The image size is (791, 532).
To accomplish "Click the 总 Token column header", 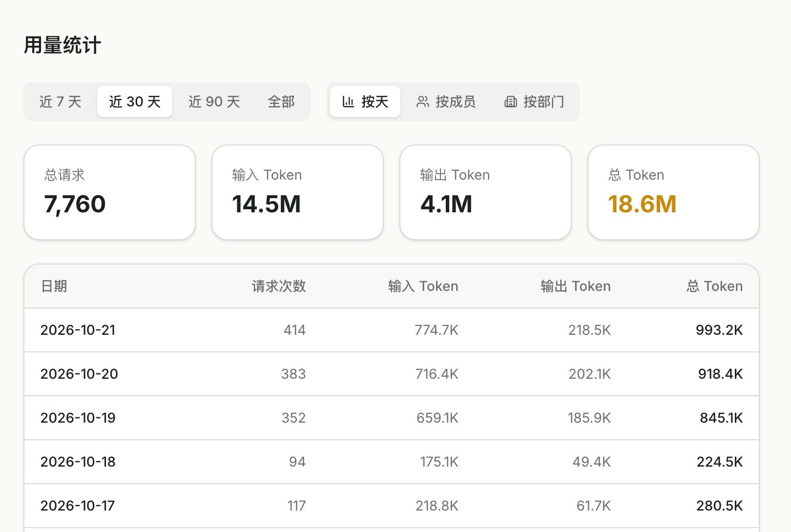I will click(x=715, y=286).
